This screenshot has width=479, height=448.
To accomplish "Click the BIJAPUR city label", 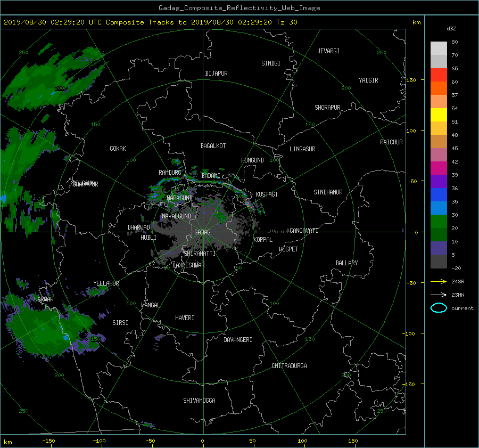I will pos(216,74).
